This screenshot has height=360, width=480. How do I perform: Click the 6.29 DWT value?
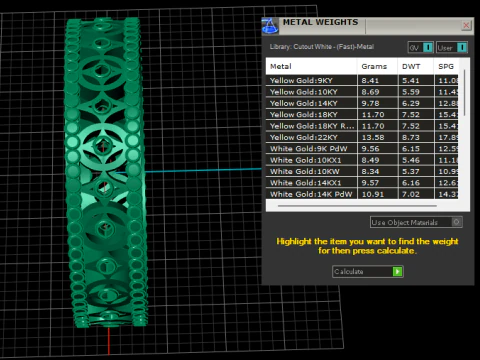click(x=411, y=103)
